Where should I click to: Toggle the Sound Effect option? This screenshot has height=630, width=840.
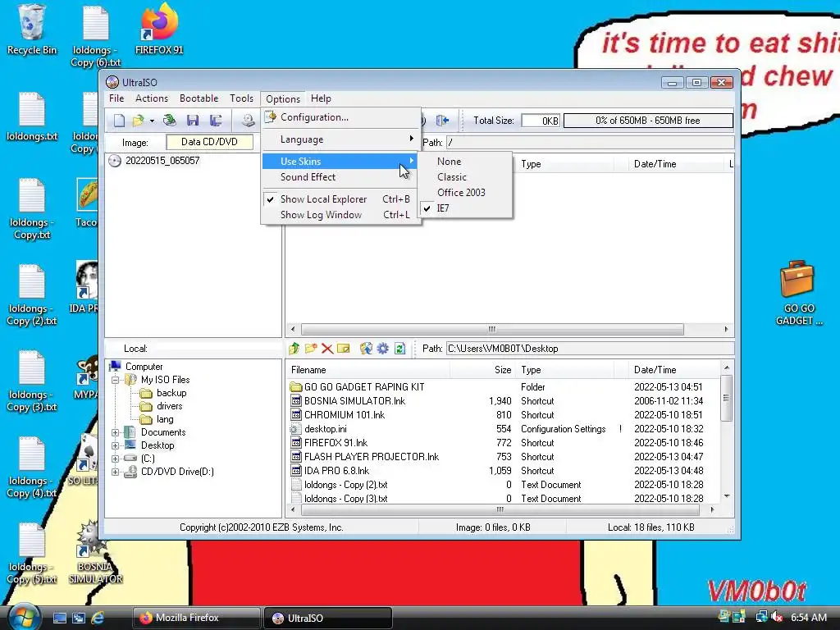[x=340, y=177]
